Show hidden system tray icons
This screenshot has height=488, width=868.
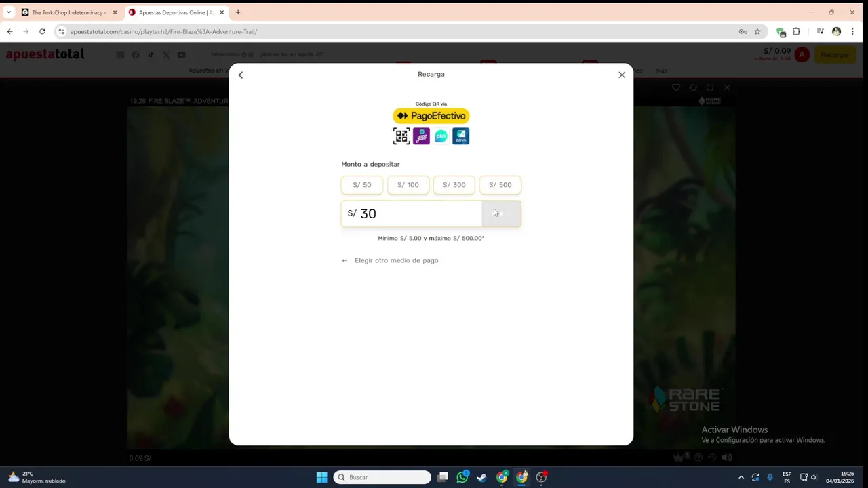[741, 477]
